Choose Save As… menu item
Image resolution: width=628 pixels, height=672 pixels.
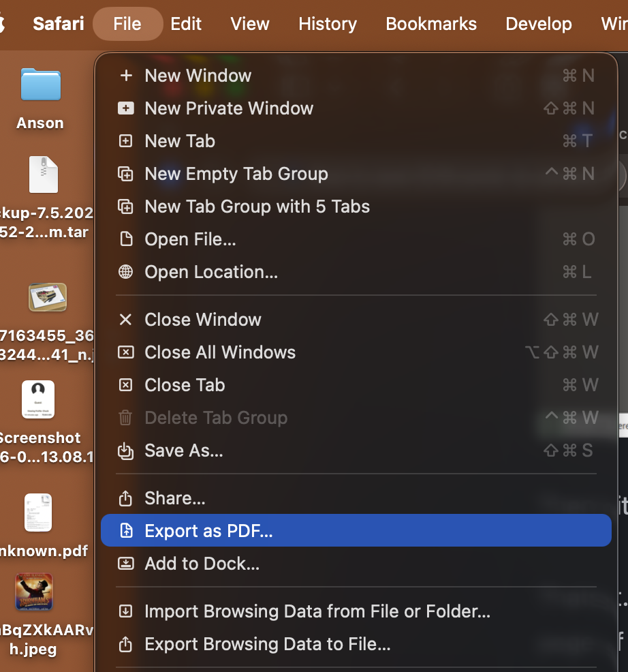pos(356,450)
